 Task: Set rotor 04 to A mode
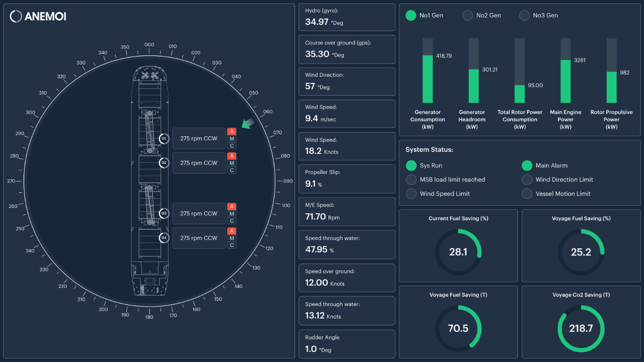coord(232,231)
